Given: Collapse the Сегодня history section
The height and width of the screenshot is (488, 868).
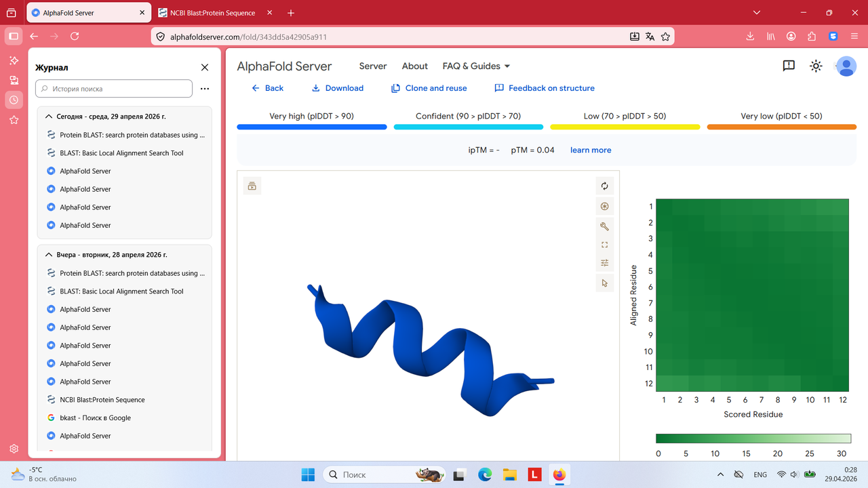Looking at the screenshot, I should [49, 117].
